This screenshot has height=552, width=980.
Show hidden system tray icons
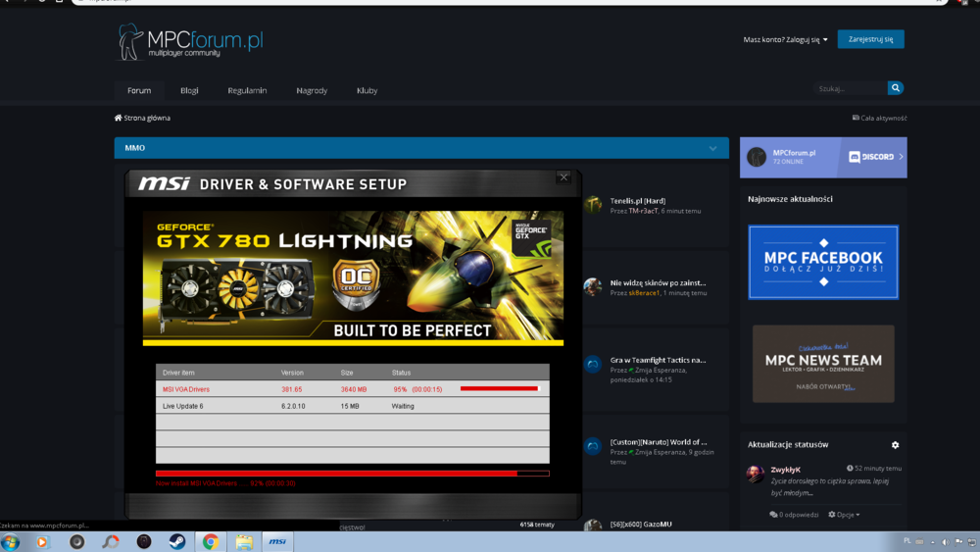coord(933,542)
